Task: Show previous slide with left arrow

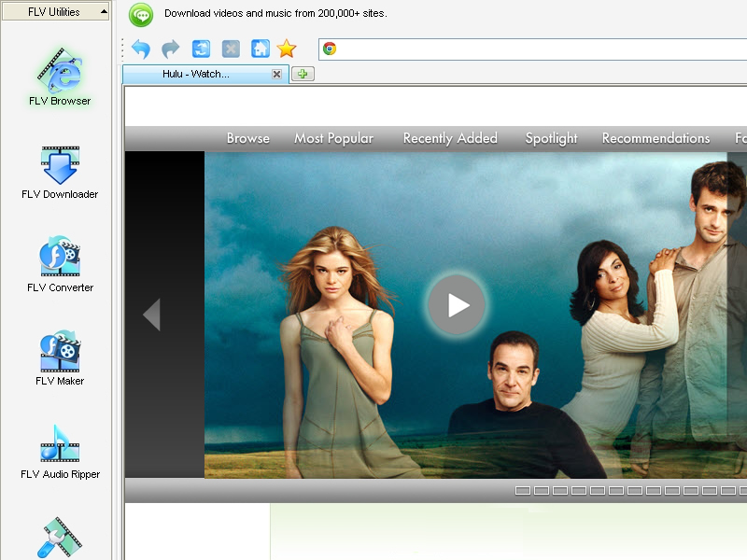Action: [151, 315]
